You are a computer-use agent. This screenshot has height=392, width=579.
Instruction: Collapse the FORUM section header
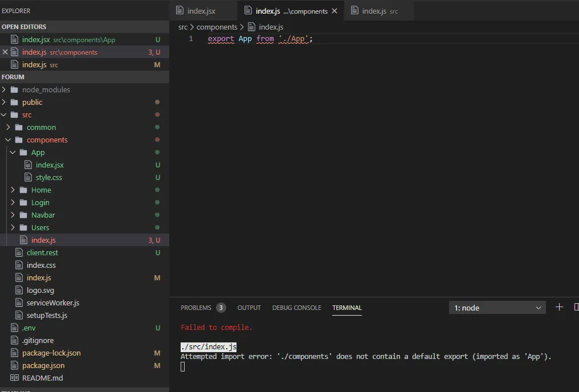tap(84, 77)
